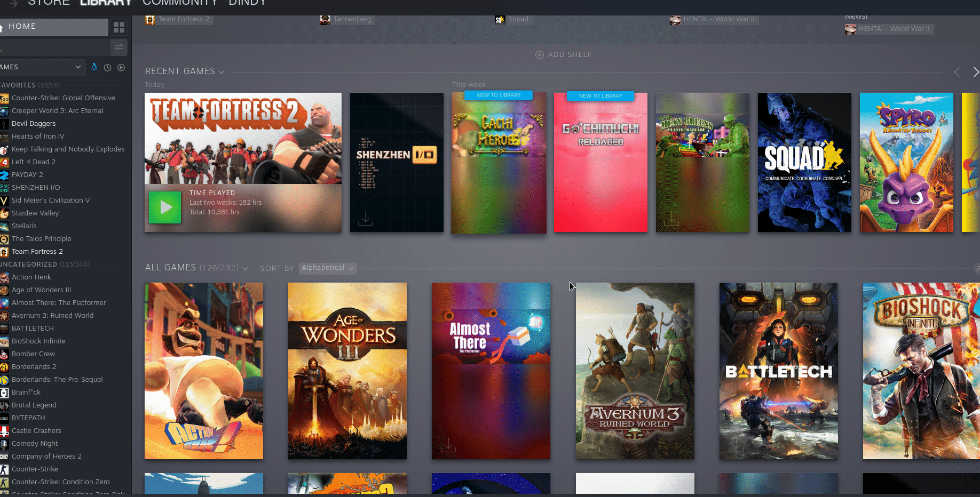Open the Squad shortcut link
980x497 pixels.
coord(512,20)
